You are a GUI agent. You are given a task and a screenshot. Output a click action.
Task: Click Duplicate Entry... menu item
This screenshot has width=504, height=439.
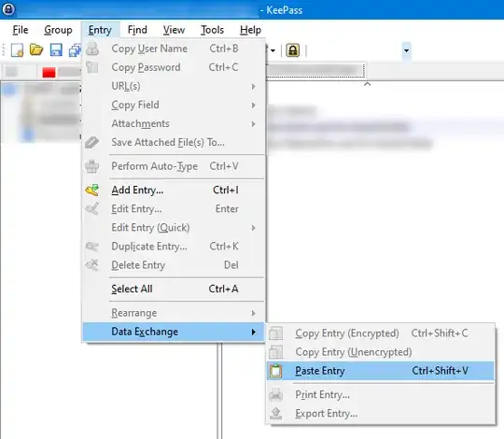pyautogui.click(x=174, y=247)
